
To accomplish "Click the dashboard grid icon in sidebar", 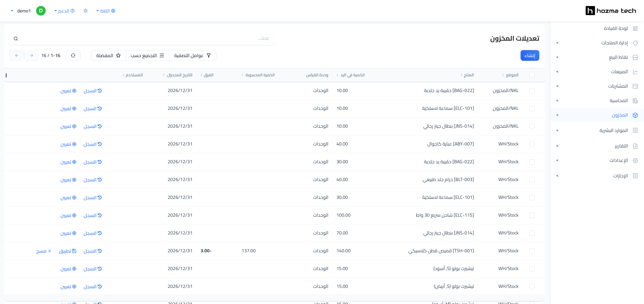I will click(x=635, y=29).
